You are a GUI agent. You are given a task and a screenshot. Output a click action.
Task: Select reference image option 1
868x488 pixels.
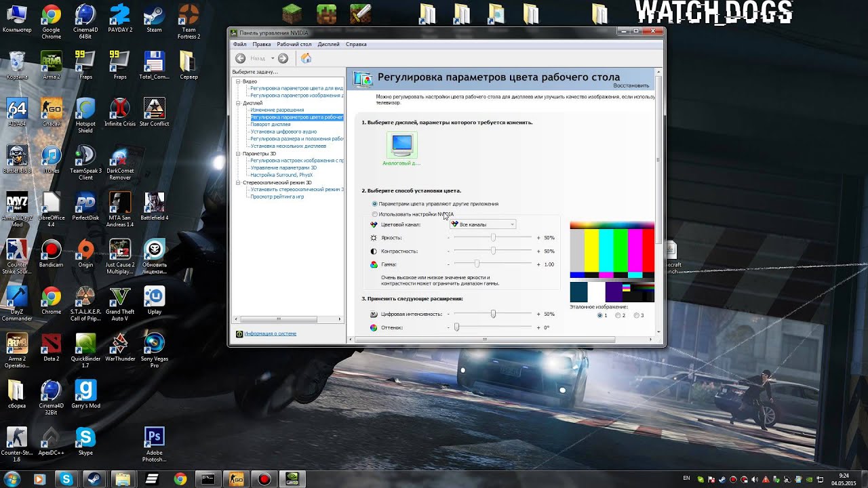600,315
